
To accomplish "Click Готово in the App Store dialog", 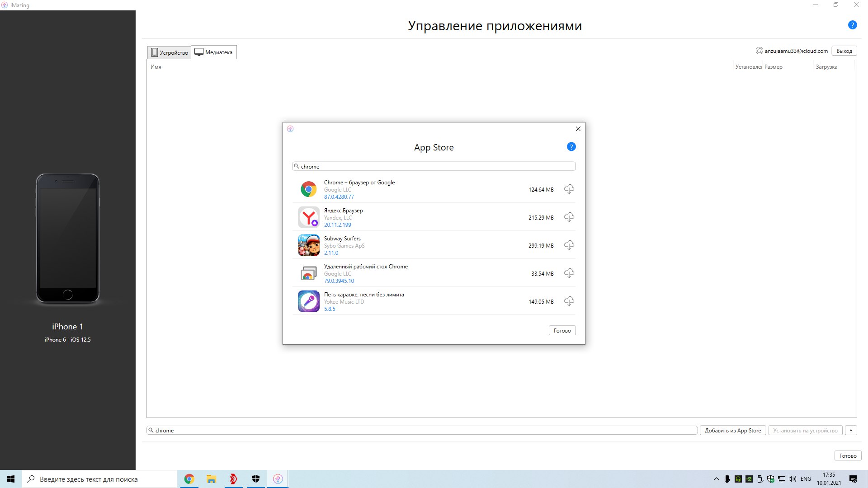I will 562,330.
